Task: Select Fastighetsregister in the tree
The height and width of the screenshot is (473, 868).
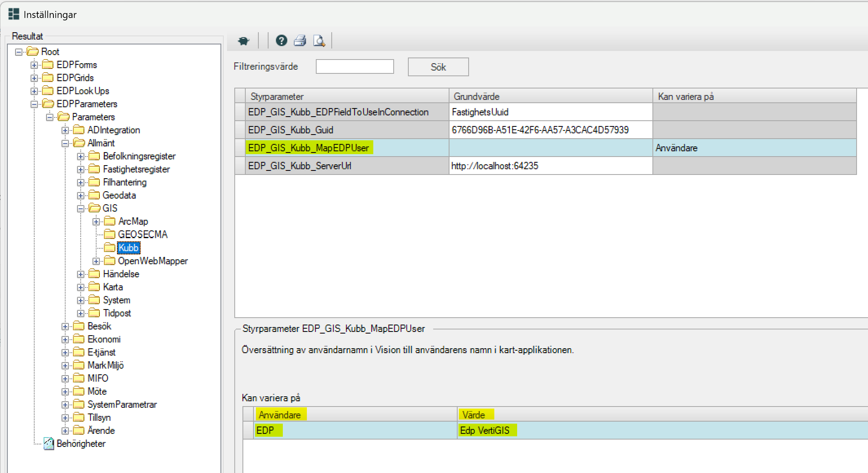Action: point(136,169)
